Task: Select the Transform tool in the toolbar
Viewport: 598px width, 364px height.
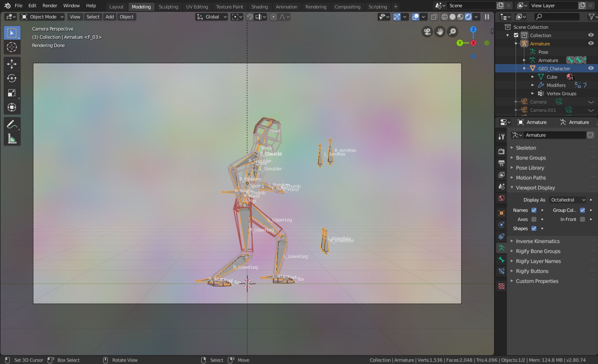Action: [x=12, y=108]
